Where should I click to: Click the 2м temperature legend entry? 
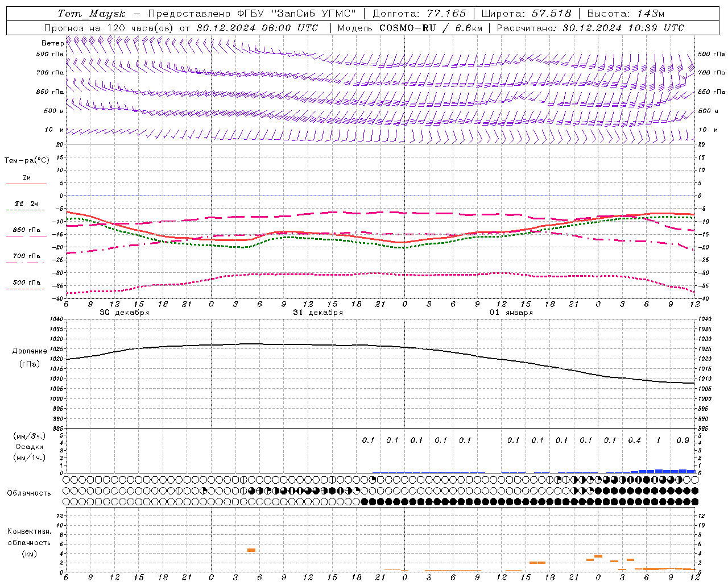[27, 178]
